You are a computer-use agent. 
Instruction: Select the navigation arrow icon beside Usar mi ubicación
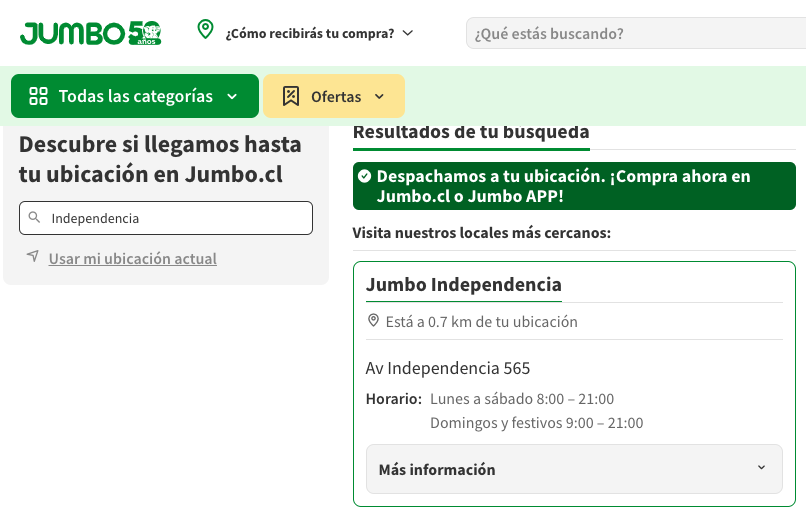(x=33, y=256)
